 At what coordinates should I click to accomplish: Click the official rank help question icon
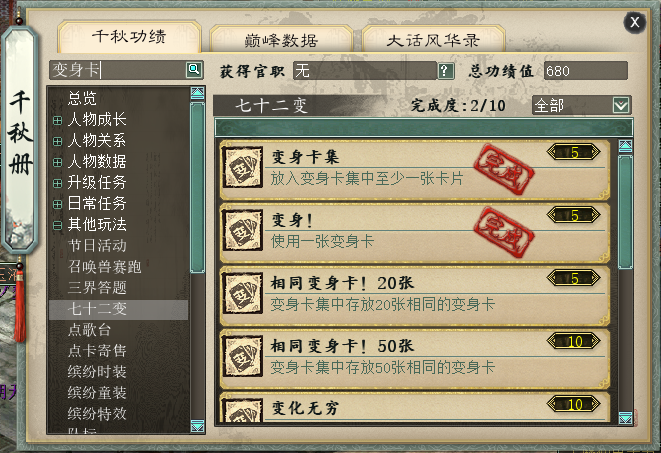(x=446, y=71)
